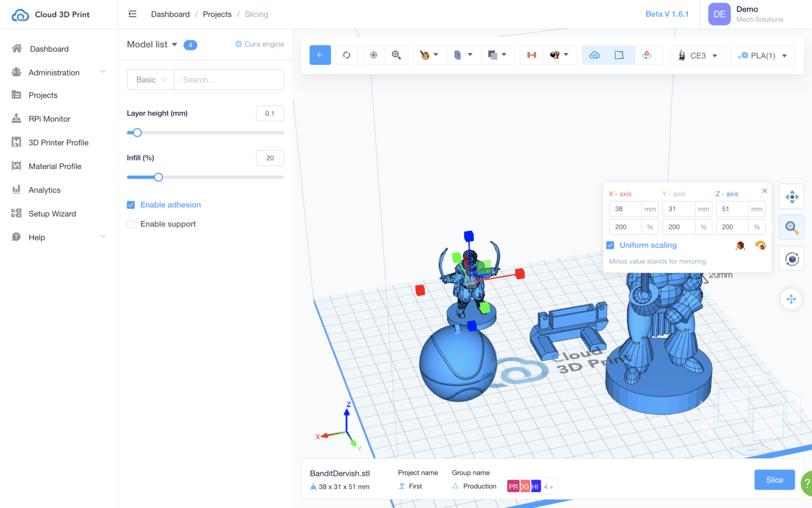Viewport: 812px width, 508px height.
Task: Uncheck Enable adhesion
Action: [131, 205]
